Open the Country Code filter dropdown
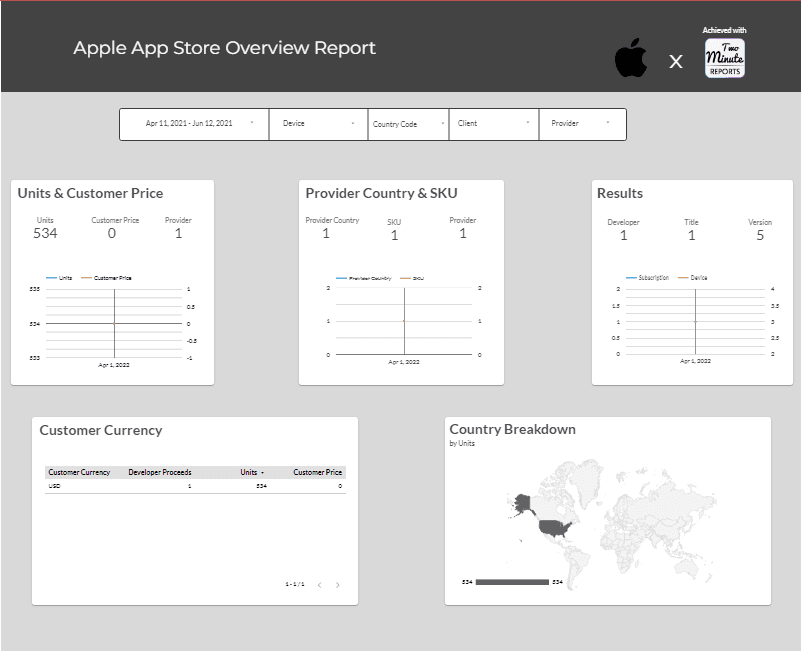The height and width of the screenshot is (652, 801). (x=407, y=123)
